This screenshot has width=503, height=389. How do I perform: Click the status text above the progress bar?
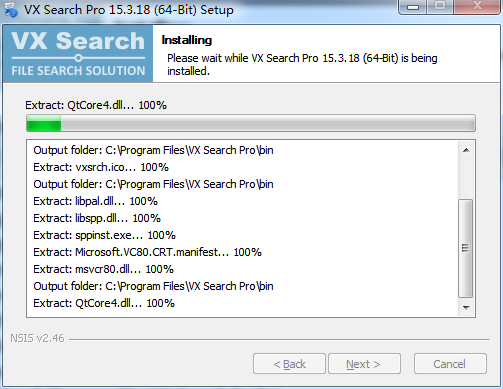point(96,105)
